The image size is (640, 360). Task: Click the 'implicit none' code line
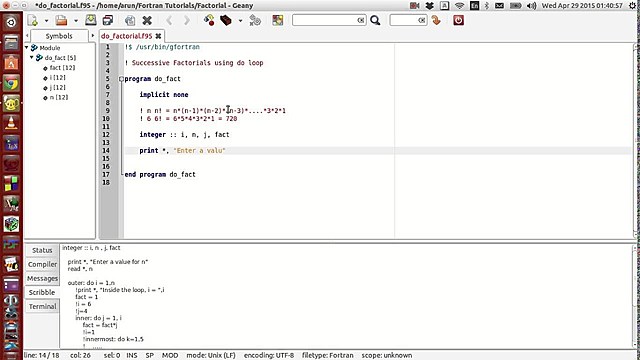(164, 95)
